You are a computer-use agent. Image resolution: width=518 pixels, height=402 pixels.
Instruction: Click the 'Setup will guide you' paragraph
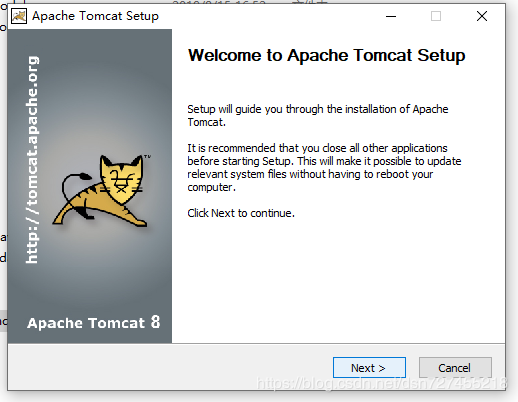[x=318, y=115]
